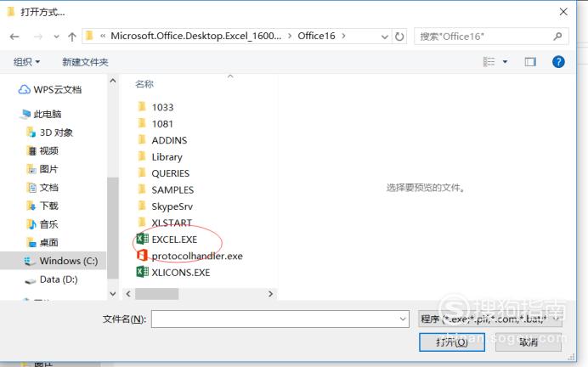Image resolution: width=588 pixels, height=367 pixels.
Task: Open the blue Help icon
Action: (x=558, y=61)
